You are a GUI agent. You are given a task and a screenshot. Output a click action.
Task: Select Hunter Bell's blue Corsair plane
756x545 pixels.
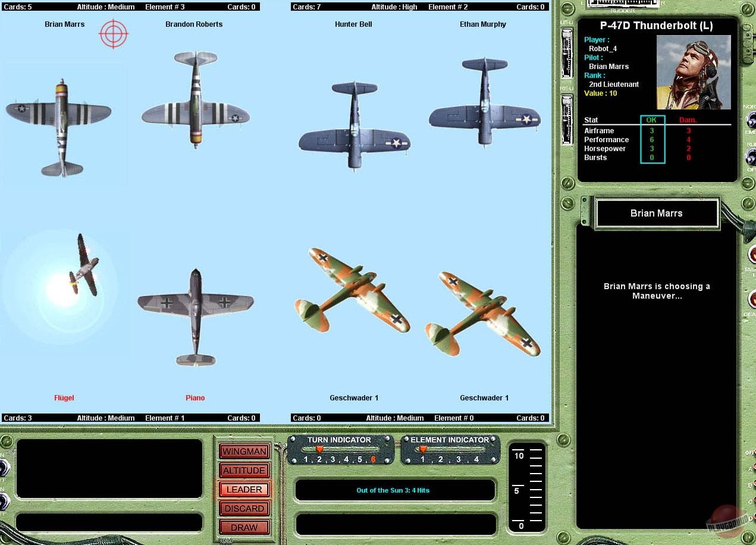(x=355, y=126)
